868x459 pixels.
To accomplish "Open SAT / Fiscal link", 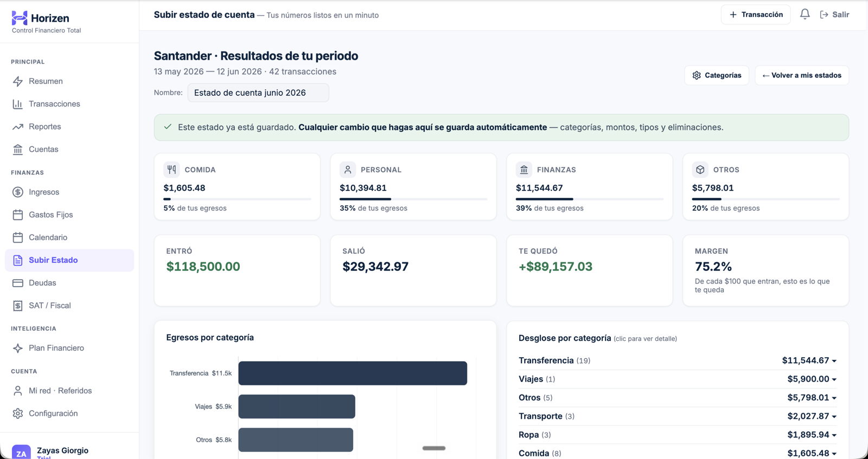I will 69,306.
